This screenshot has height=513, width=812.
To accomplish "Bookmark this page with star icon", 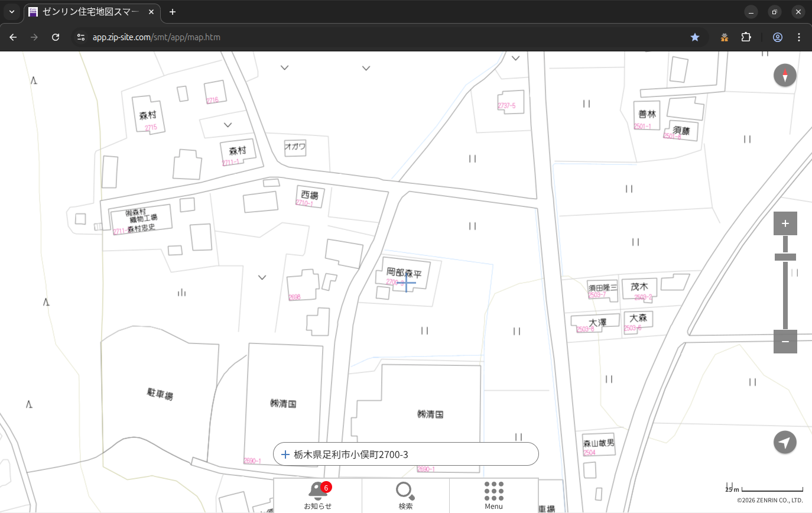I will (x=695, y=37).
